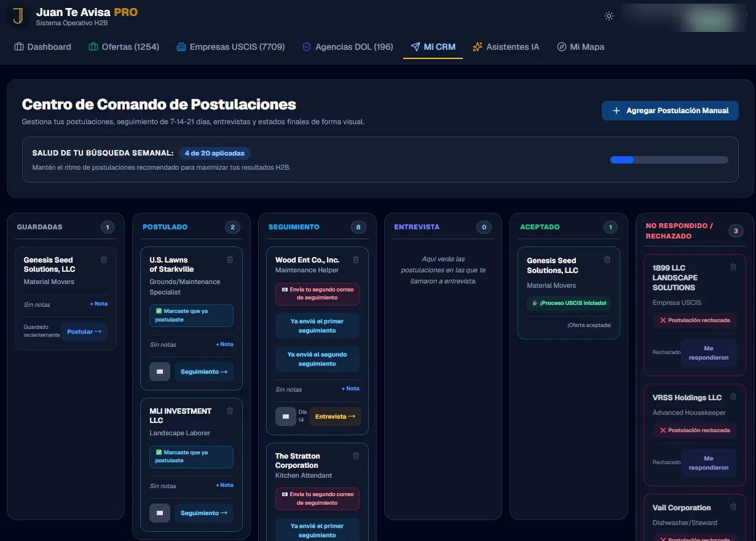Open the Mi Mapa tab

[x=580, y=47]
